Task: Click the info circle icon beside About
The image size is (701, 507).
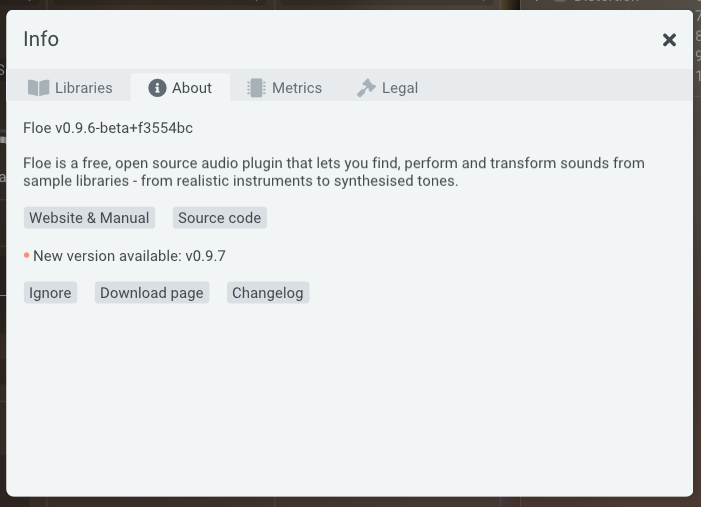Action: (157, 88)
